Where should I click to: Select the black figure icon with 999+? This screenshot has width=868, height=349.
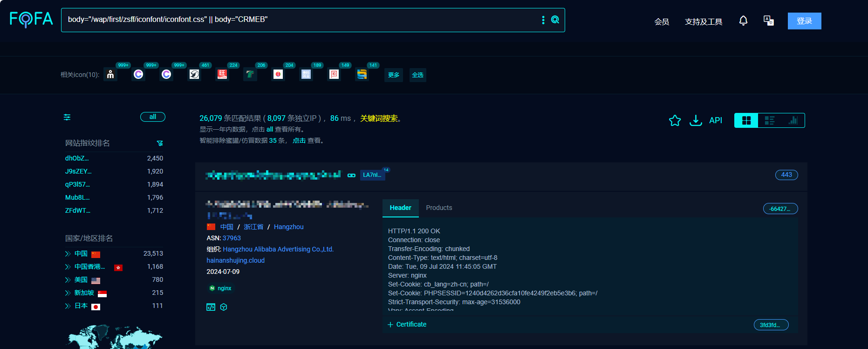click(110, 74)
